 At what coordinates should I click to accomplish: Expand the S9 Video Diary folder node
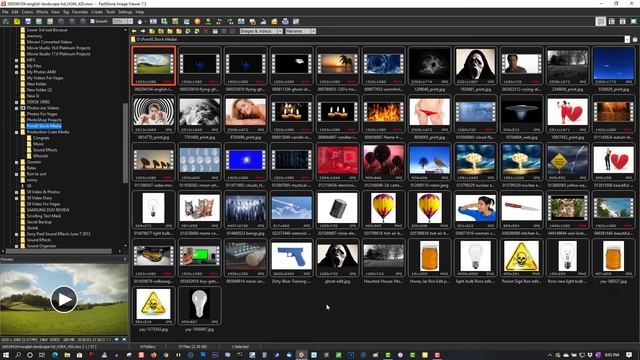point(17,198)
